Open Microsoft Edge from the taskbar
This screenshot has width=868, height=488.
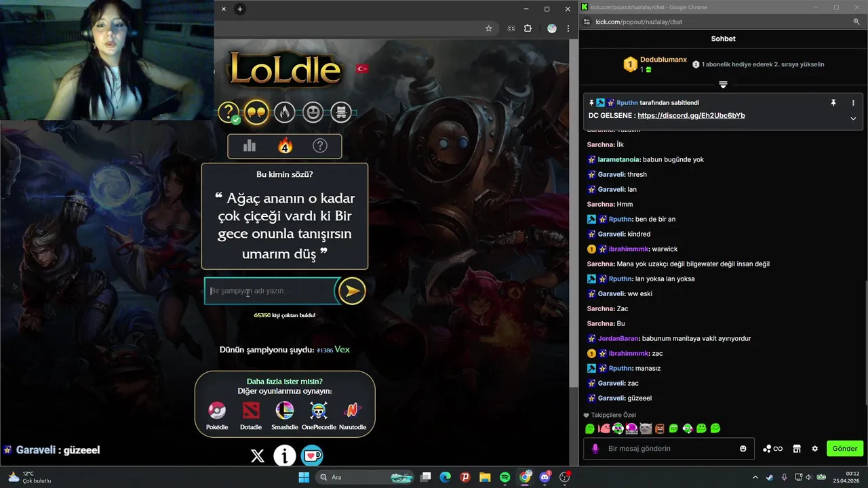click(x=445, y=477)
